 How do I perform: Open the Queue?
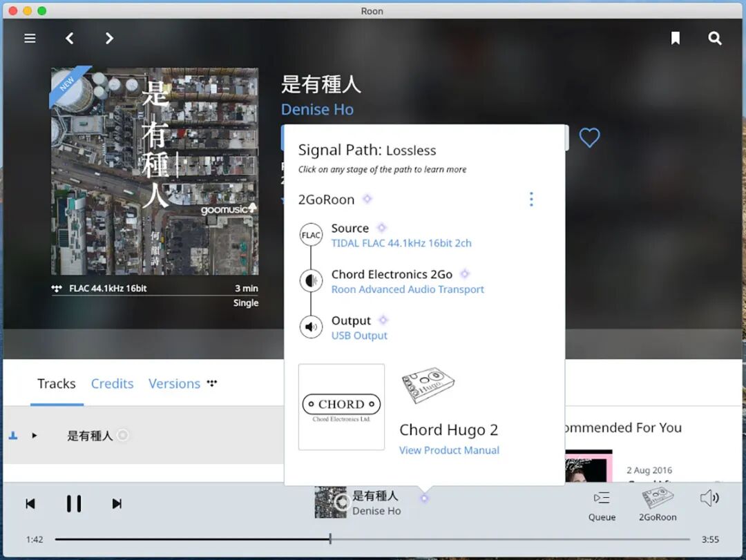pos(602,506)
